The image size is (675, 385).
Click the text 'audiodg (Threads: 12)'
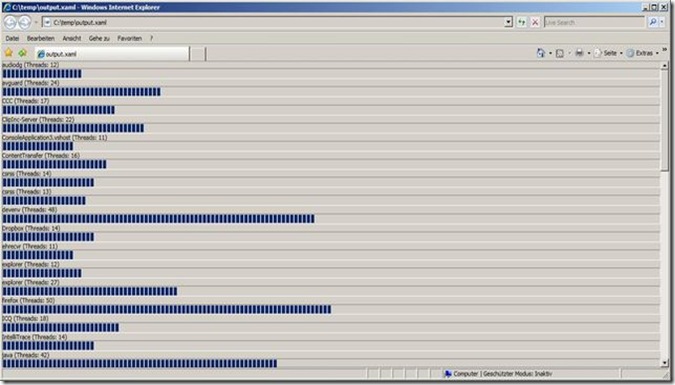(x=30, y=65)
